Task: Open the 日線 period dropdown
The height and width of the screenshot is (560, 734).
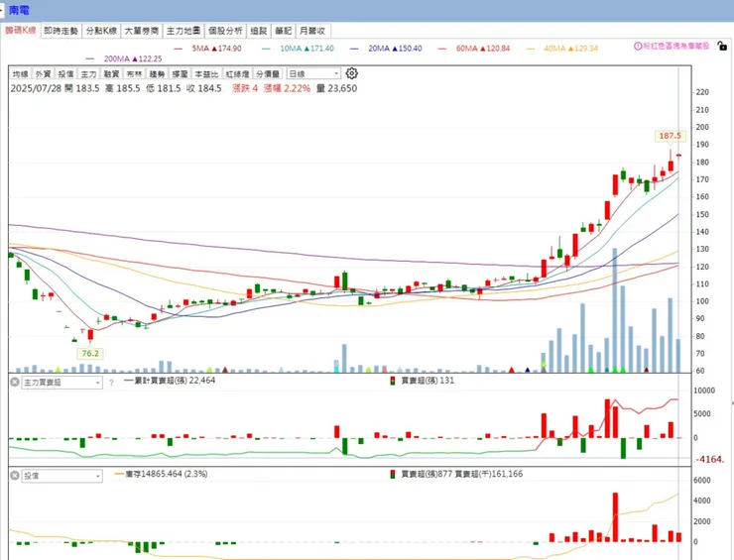Action: pos(313,74)
